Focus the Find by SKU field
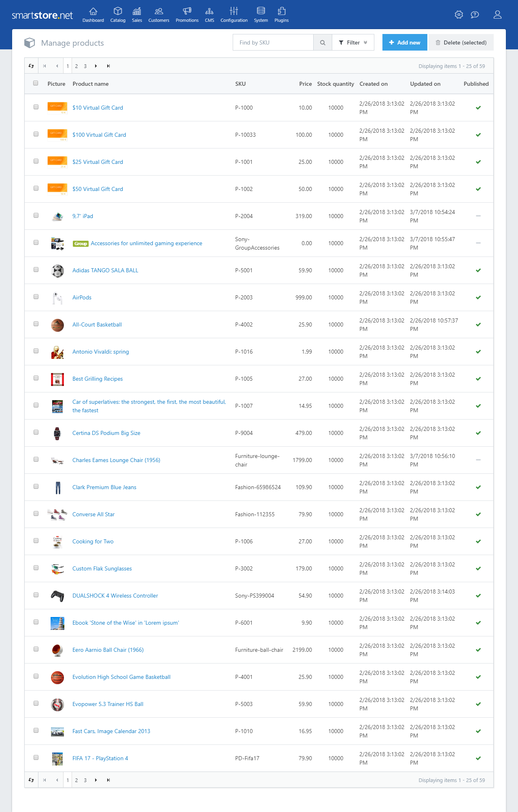The width and height of the screenshot is (518, 812). point(273,42)
